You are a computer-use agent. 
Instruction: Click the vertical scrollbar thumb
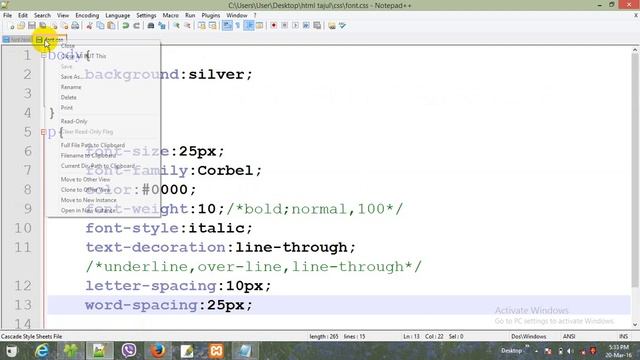[635, 170]
